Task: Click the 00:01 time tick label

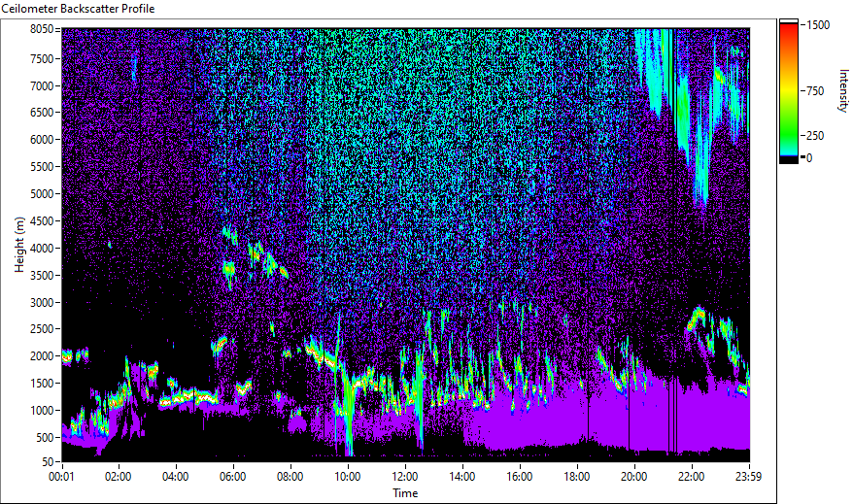Action: pyautogui.click(x=61, y=477)
